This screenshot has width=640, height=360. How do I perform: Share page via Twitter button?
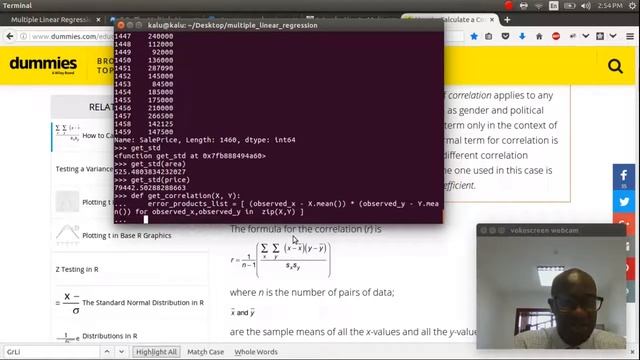624,202
